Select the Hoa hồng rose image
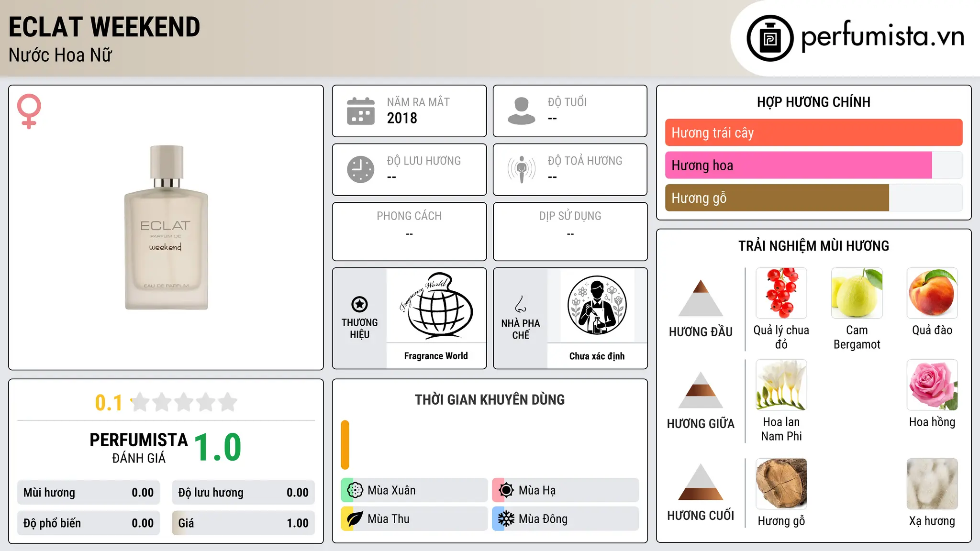Image resolution: width=980 pixels, height=551 pixels. [932, 385]
